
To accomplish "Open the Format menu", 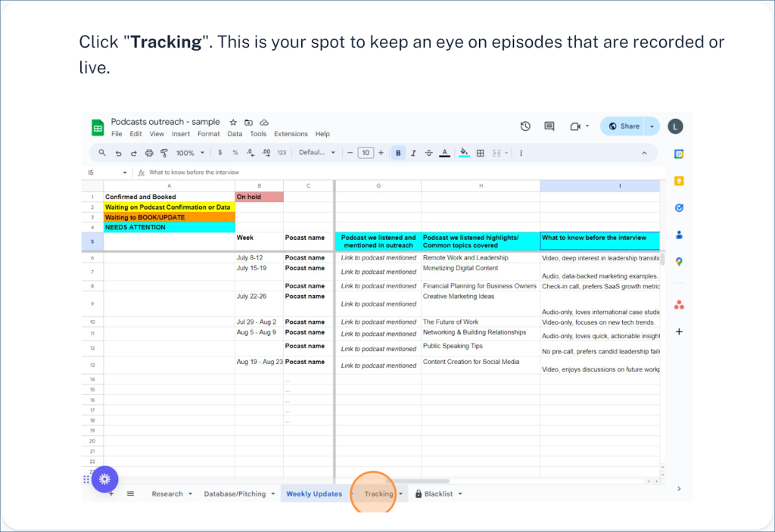I will click(x=209, y=134).
